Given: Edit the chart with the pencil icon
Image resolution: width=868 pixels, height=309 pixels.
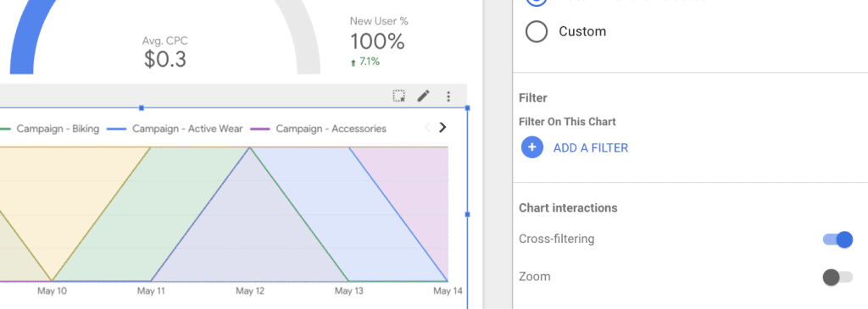Looking at the screenshot, I should tap(424, 97).
